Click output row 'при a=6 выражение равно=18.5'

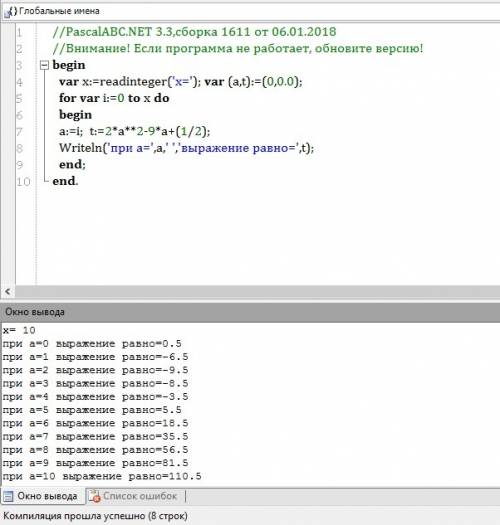click(x=95, y=423)
